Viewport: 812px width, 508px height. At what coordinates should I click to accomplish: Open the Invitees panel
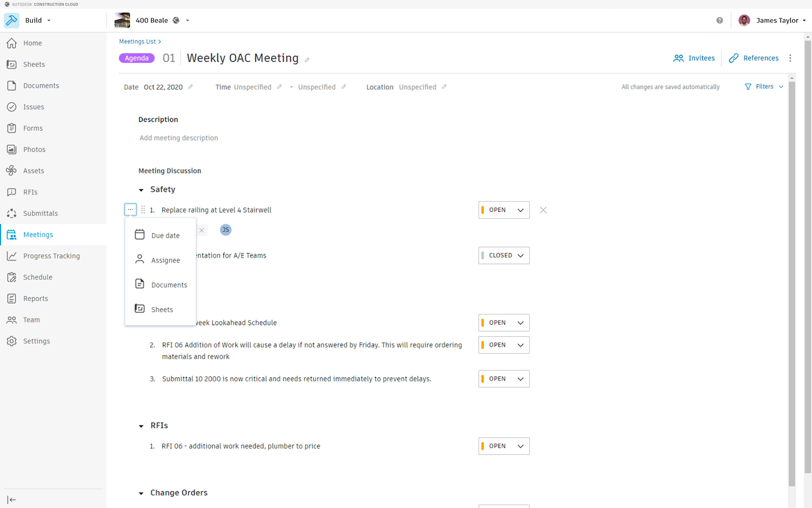coord(694,58)
